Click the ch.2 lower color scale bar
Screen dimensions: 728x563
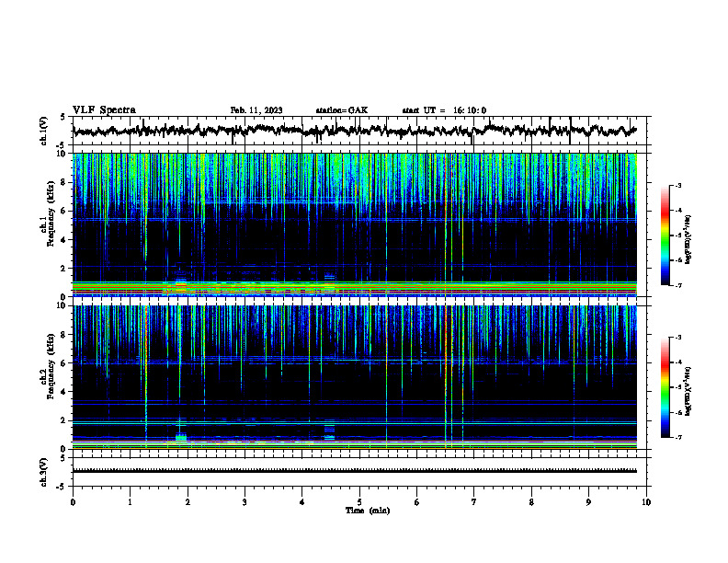coord(665,387)
